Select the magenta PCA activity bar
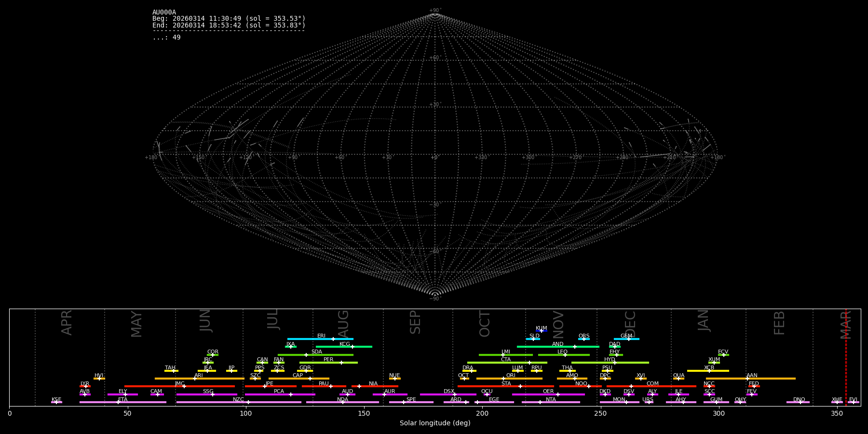868x434 pixels. coord(280,394)
